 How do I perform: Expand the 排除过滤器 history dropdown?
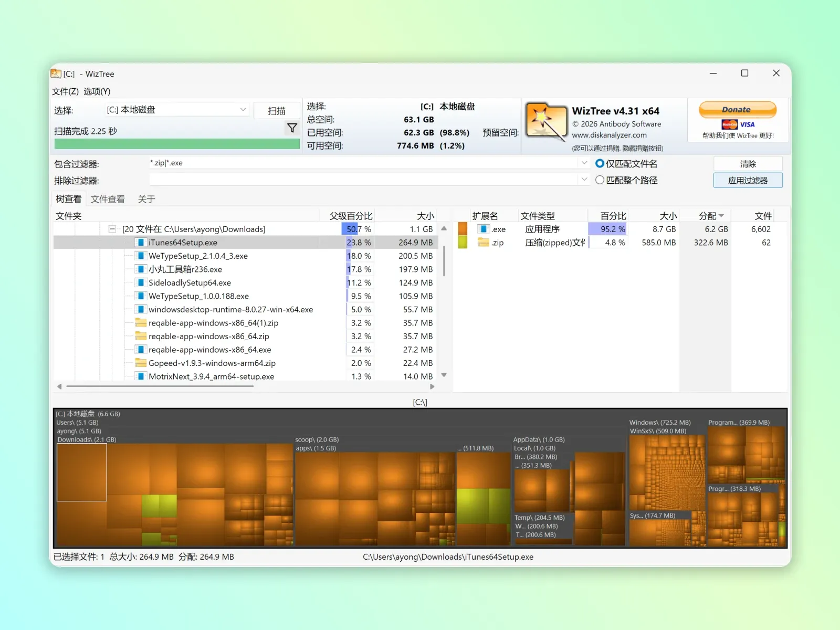click(x=584, y=180)
